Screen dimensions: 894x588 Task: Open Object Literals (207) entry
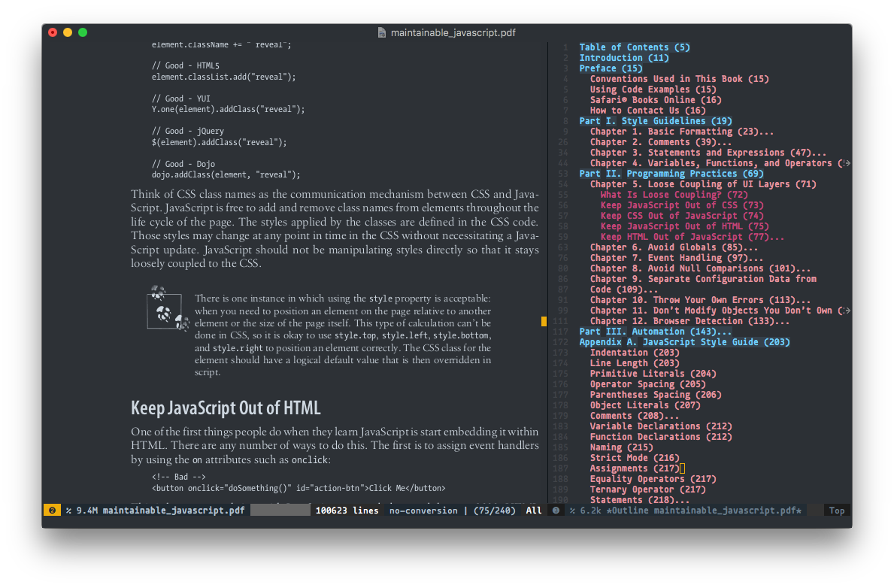(x=645, y=406)
